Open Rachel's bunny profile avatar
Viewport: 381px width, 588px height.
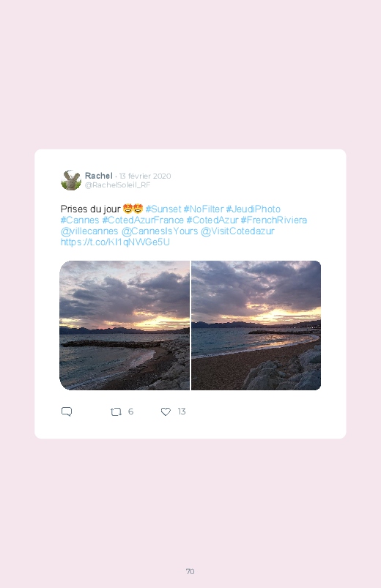point(71,180)
